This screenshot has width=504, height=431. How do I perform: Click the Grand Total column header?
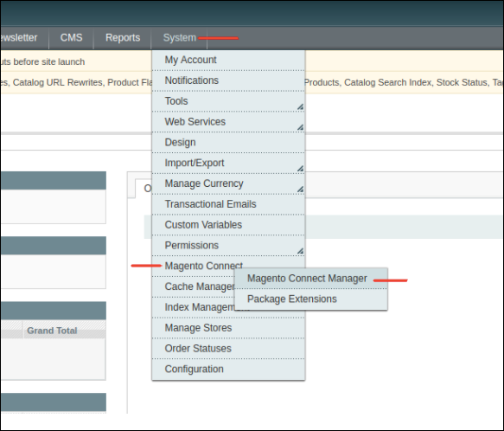tap(52, 331)
